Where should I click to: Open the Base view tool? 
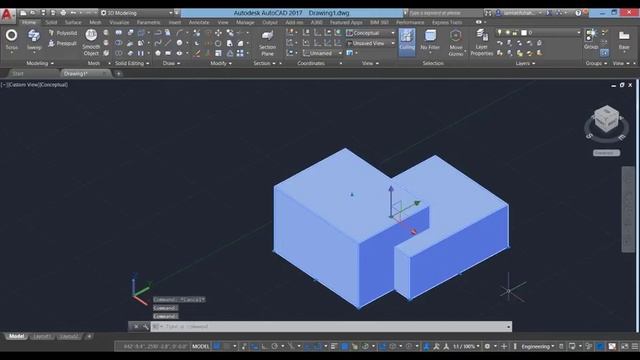pyautogui.click(x=624, y=40)
